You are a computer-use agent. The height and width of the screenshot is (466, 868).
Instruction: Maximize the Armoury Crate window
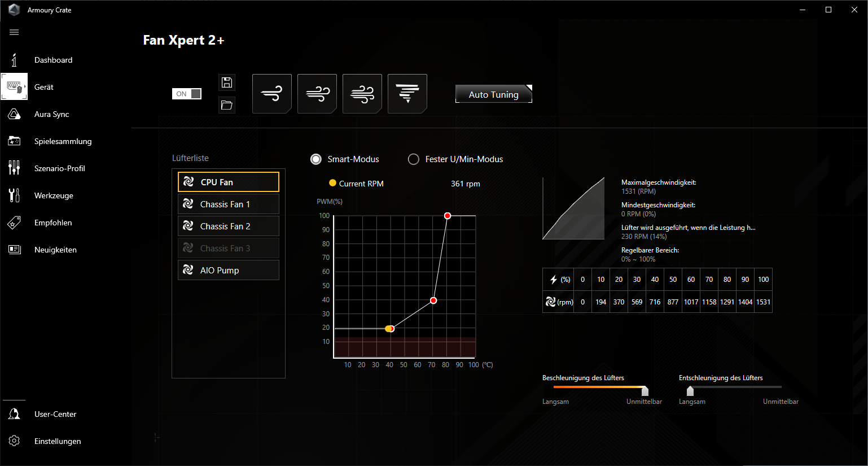point(828,10)
